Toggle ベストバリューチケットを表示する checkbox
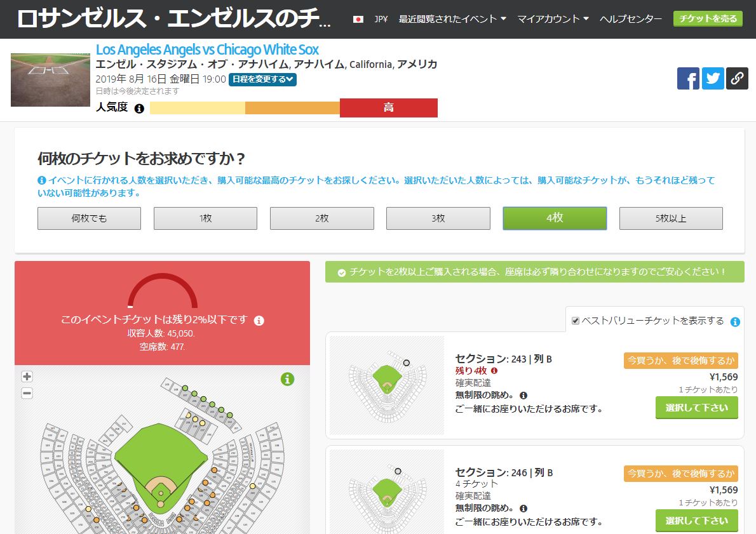756x534 pixels. click(575, 321)
